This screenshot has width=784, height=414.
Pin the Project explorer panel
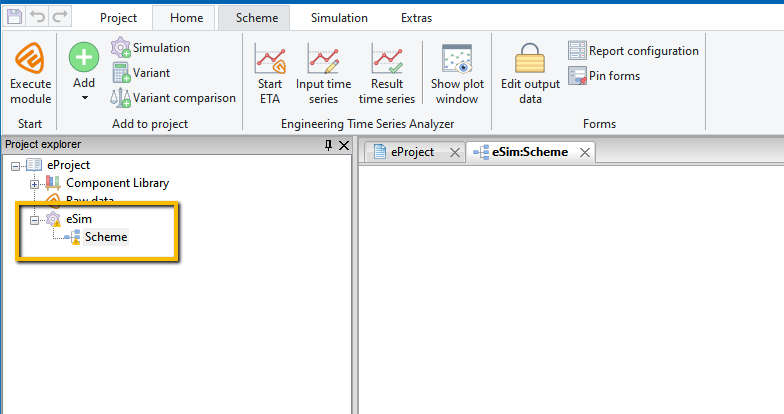point(328,145)
